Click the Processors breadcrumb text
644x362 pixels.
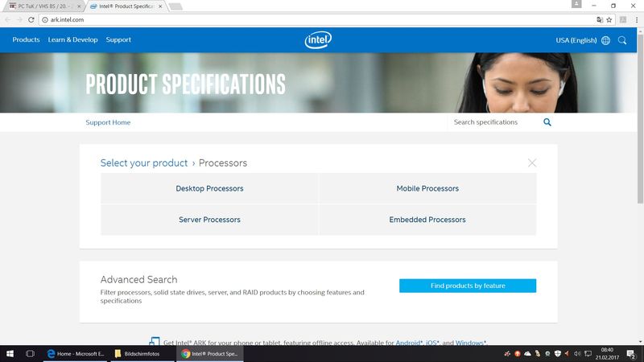coord(223,163)
